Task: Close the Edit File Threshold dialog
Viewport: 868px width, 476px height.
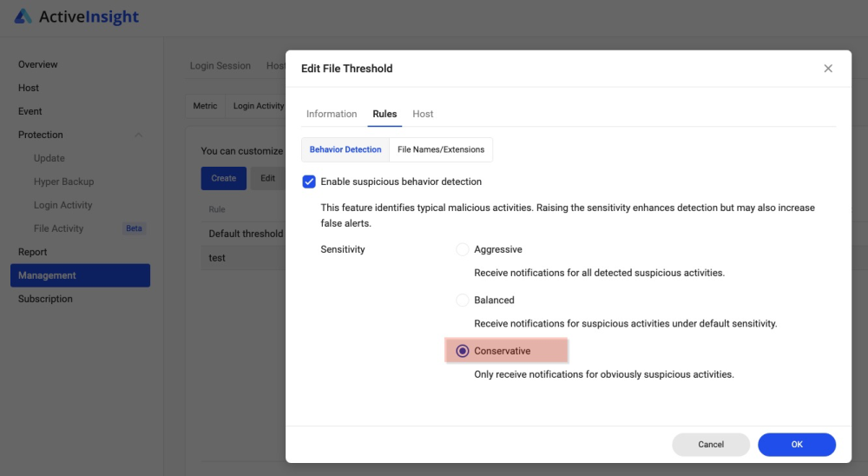Action: [827, 69]
